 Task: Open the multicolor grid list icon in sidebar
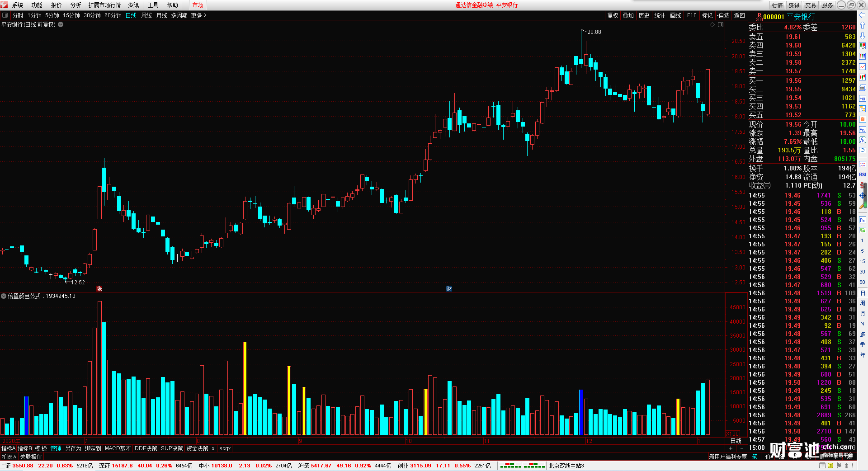point(863,57)
